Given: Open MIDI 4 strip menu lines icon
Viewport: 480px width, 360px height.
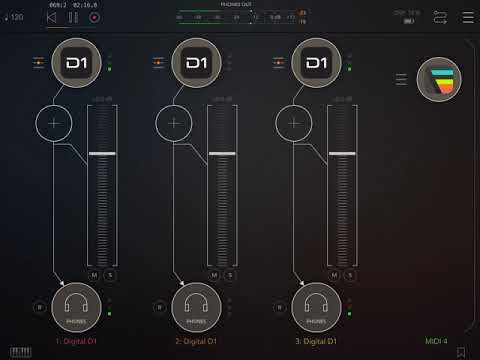Looking at the screenshot, I should (x=401, y=80).
